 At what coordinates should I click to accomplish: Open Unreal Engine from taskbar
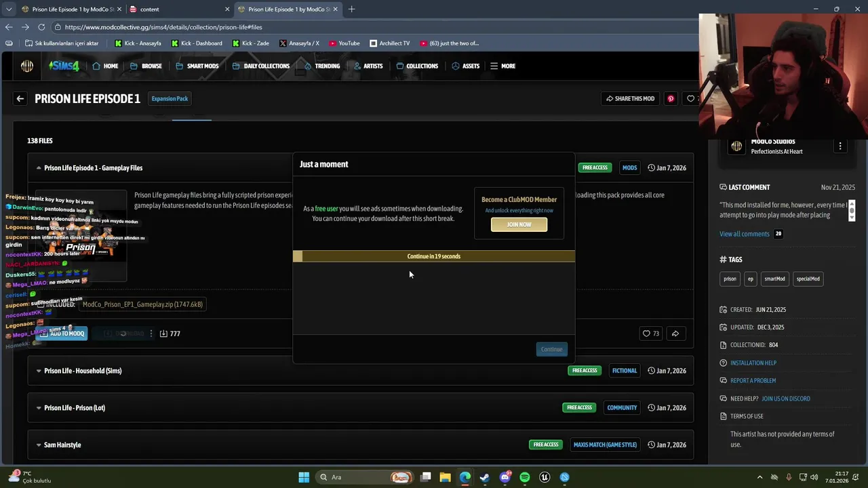click(x=545, y=477)
